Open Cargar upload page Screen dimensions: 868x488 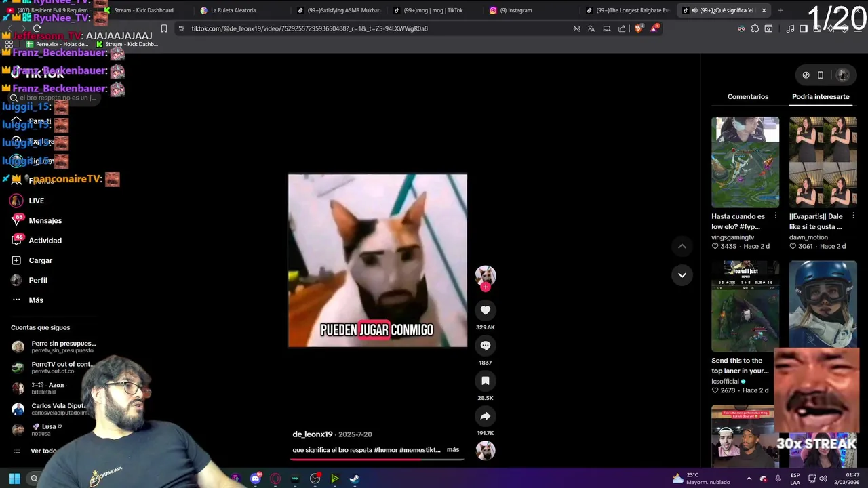[31, 260]
